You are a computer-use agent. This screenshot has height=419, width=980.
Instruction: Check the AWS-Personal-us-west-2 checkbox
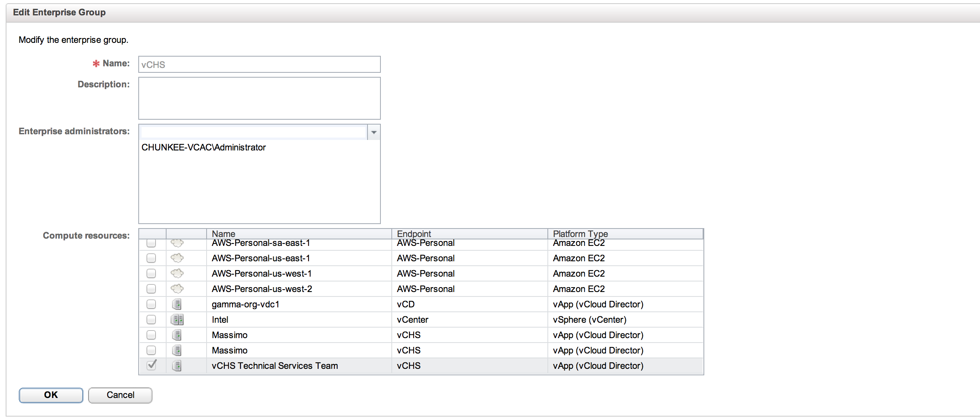click(x=151, y=289)
